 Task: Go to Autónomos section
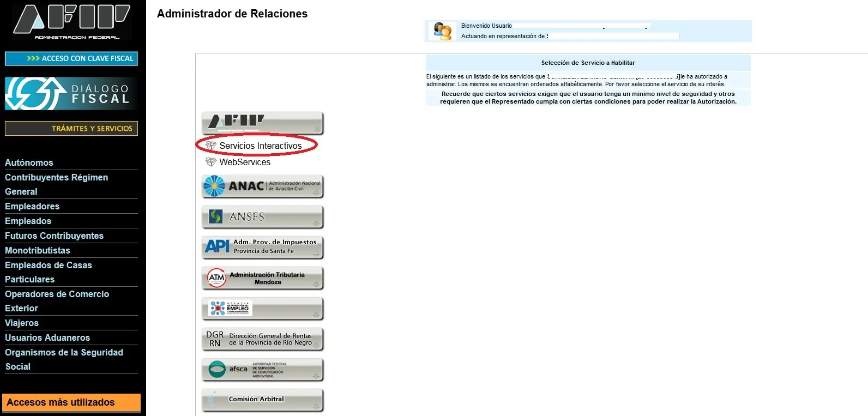point(29,162)
